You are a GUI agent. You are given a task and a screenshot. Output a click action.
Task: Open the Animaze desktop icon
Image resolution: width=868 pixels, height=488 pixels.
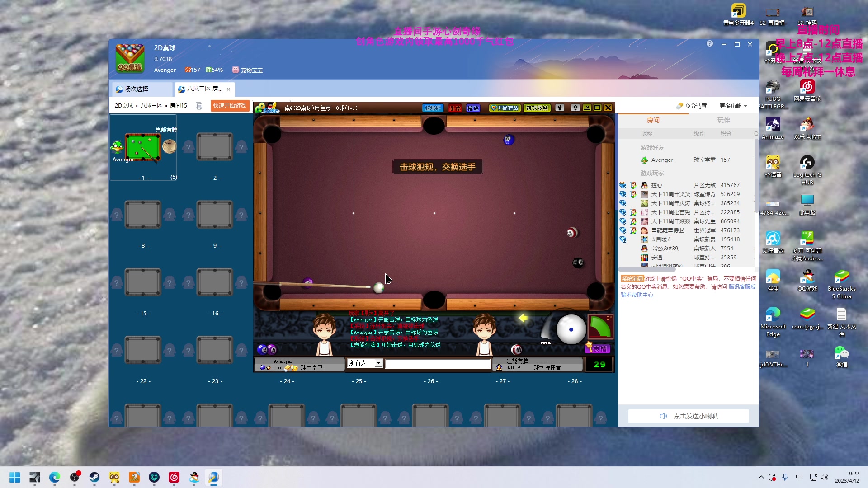coord(773,128)
